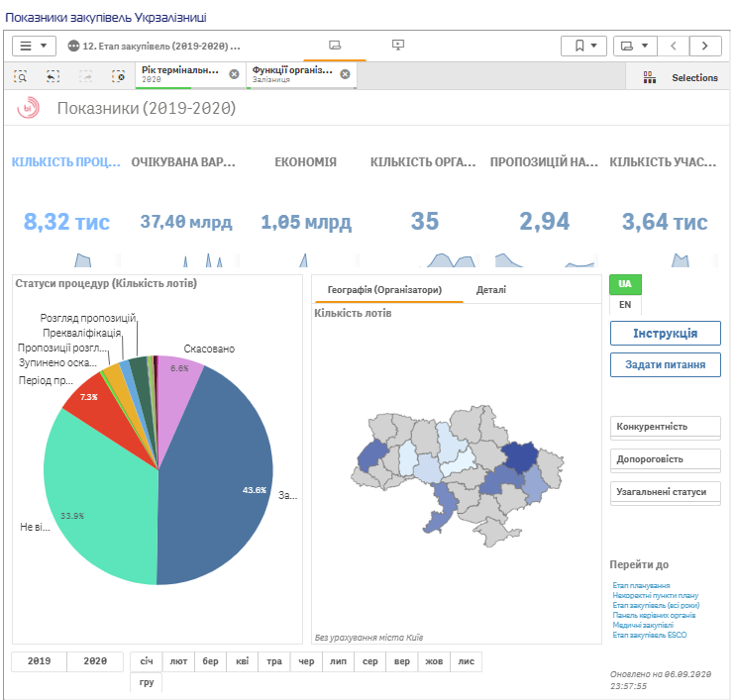
Task: Open the bookmarks dropdown
Action: point(583,46)
